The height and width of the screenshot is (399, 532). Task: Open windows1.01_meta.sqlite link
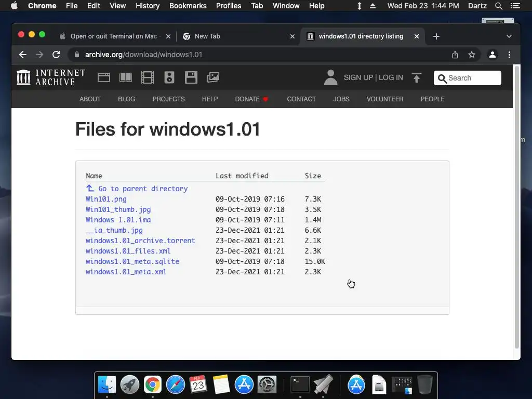point(132,261)
